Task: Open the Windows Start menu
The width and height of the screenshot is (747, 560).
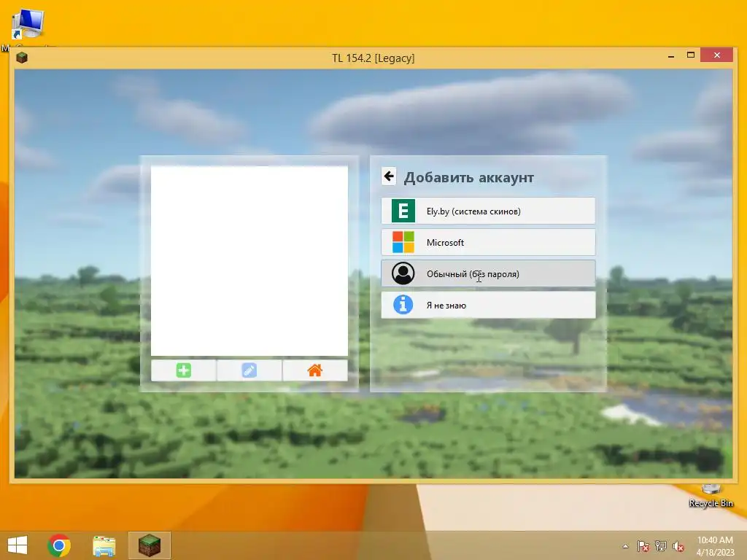Action: [18, 545]
